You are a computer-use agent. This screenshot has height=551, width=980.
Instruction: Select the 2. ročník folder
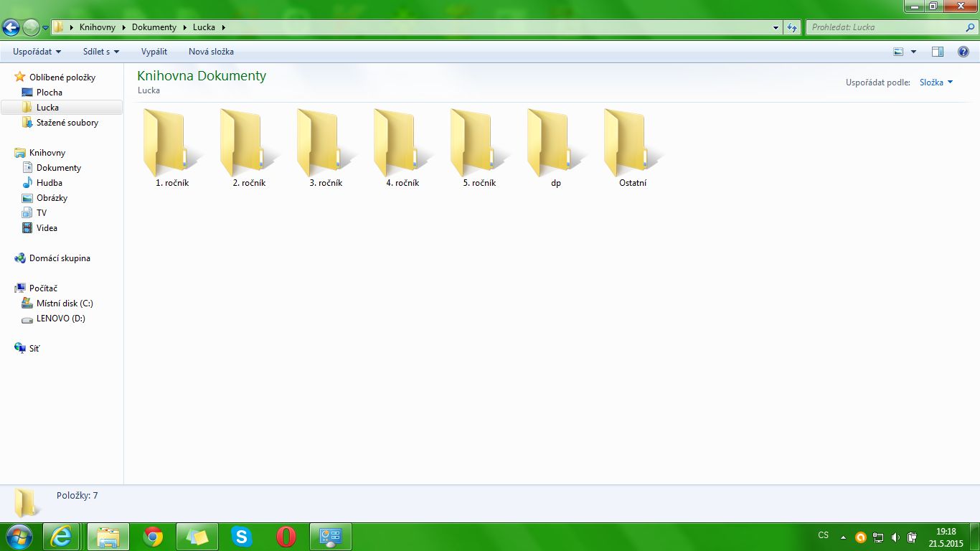tap(249, 149)
